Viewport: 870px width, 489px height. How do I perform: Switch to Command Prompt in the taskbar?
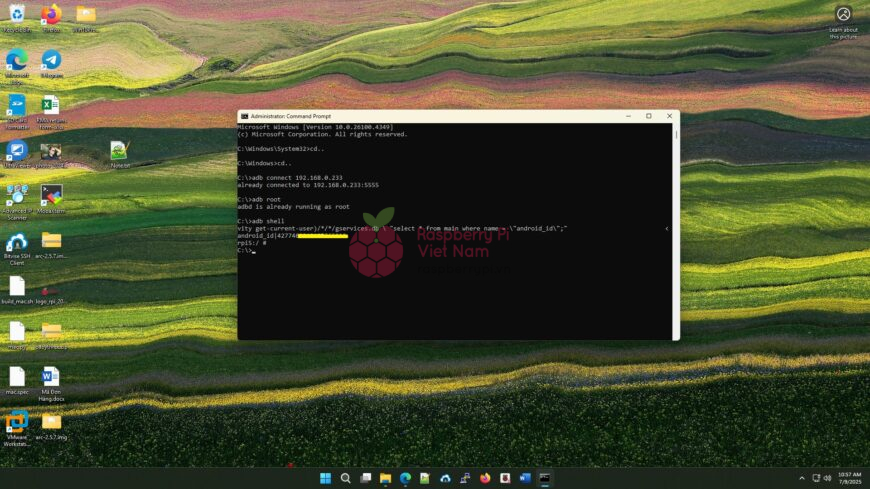[544, 479]
